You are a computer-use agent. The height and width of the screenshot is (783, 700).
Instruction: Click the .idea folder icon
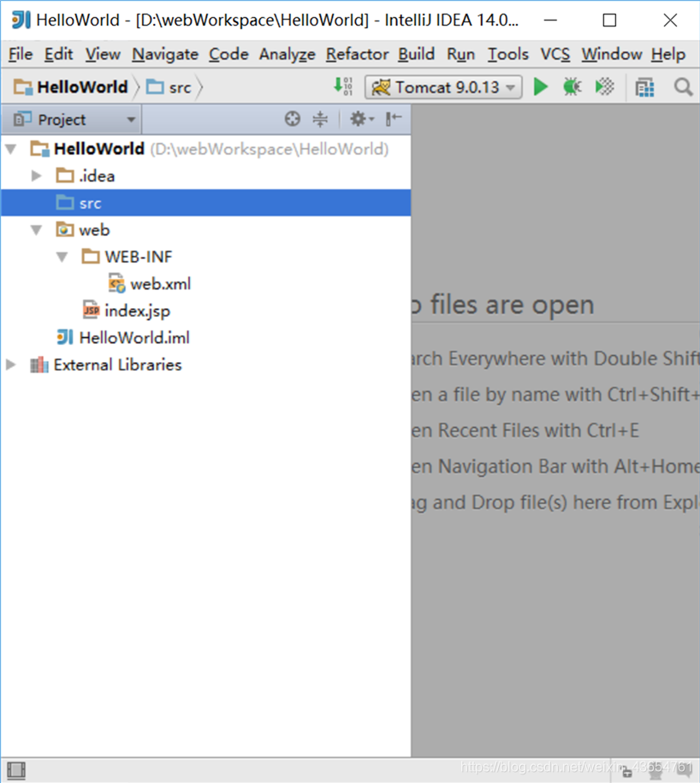coord(65,175)
